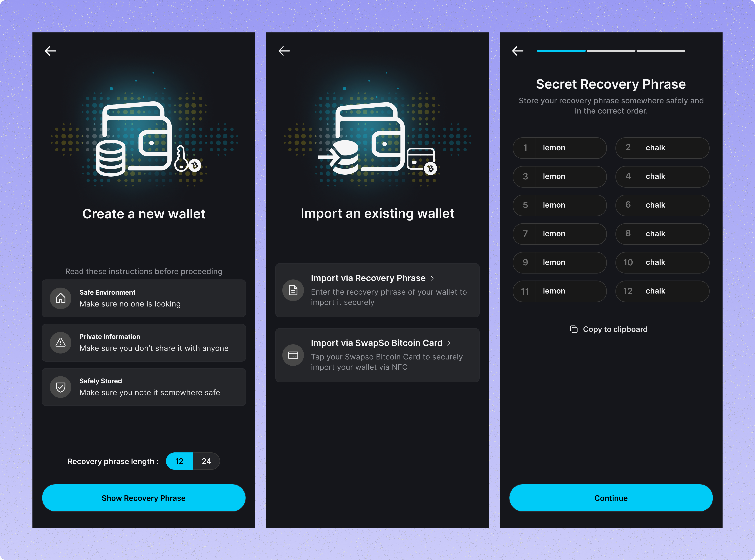Select 24-word recovery phrase length

pyautogui.click(x=206, y=461)
